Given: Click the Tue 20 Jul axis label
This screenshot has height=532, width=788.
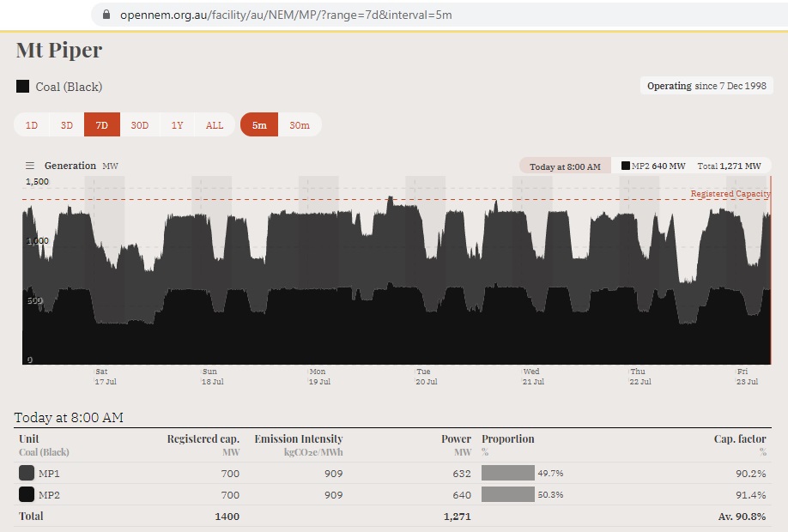Looking at the screenshot, I should click(x=427, y=377).
